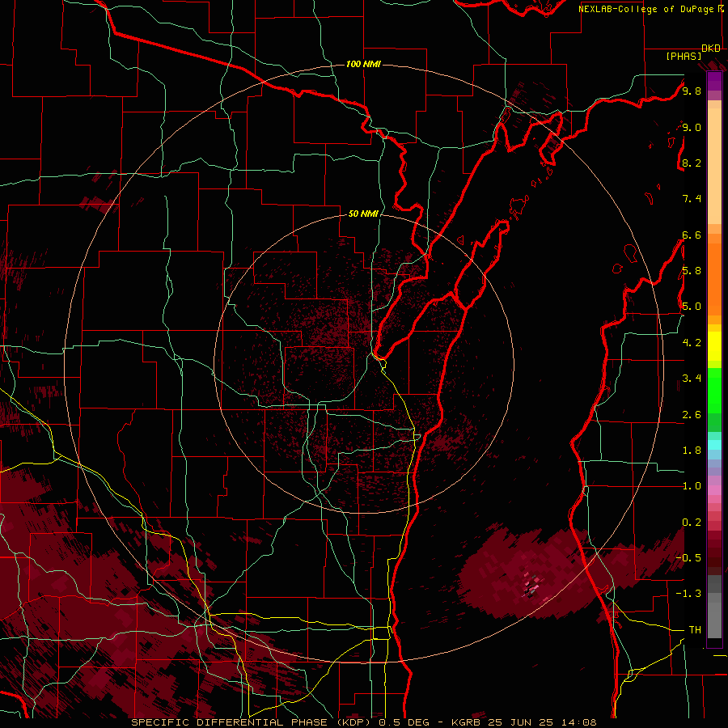Click the 50 NMI range ring label

[363, 214]
